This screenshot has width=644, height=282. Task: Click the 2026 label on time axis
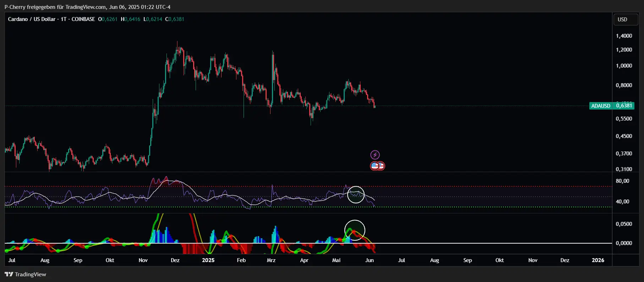pos(598,260)
